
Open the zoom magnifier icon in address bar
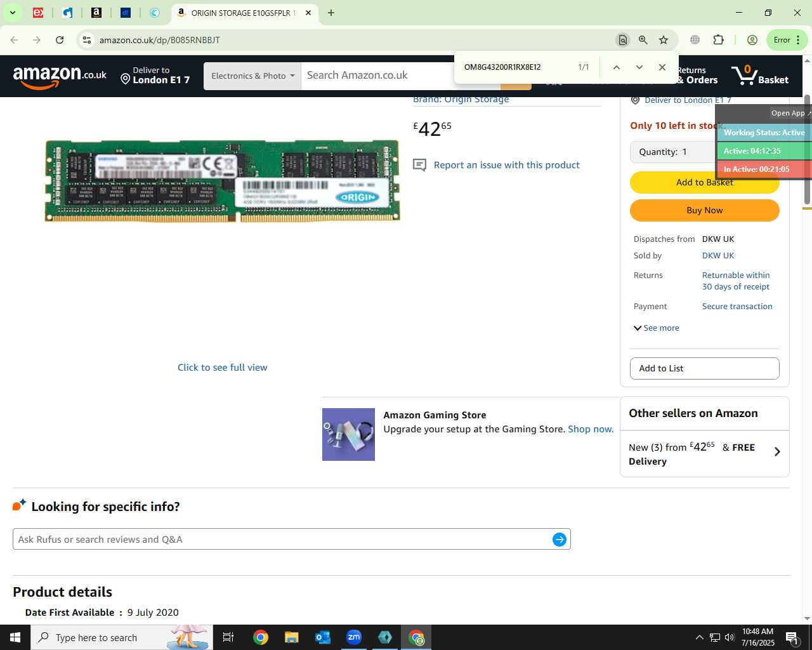click(643, 40)
